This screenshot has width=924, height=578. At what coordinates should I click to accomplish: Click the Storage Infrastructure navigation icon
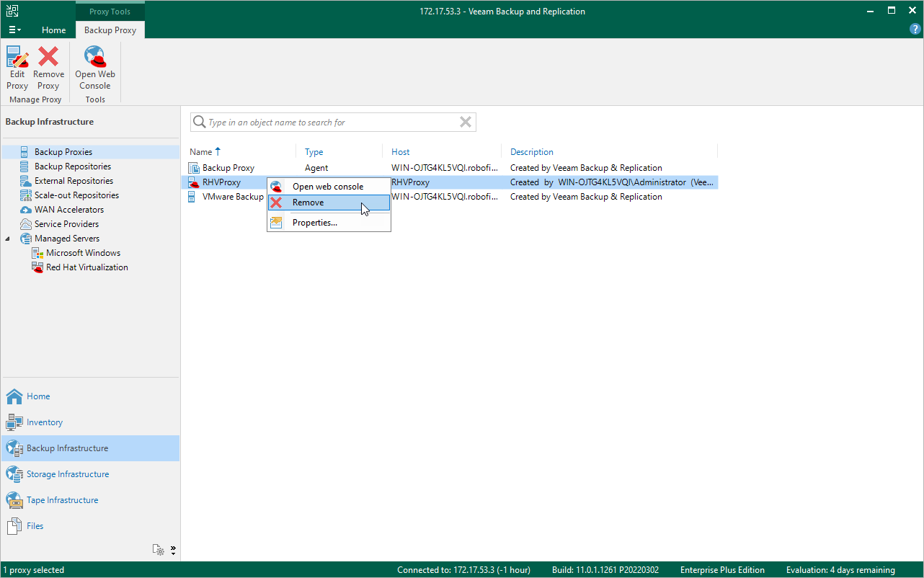14,474
